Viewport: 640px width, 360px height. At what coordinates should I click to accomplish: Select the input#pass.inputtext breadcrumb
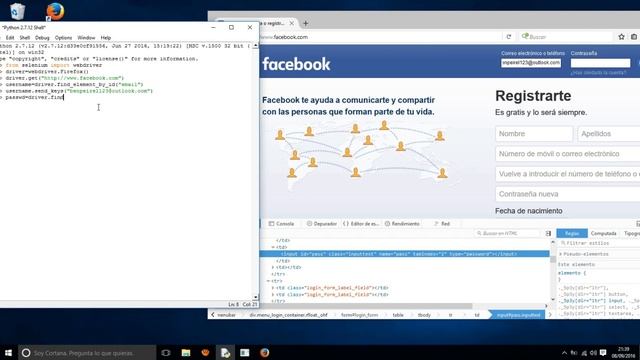coord(518,315)
